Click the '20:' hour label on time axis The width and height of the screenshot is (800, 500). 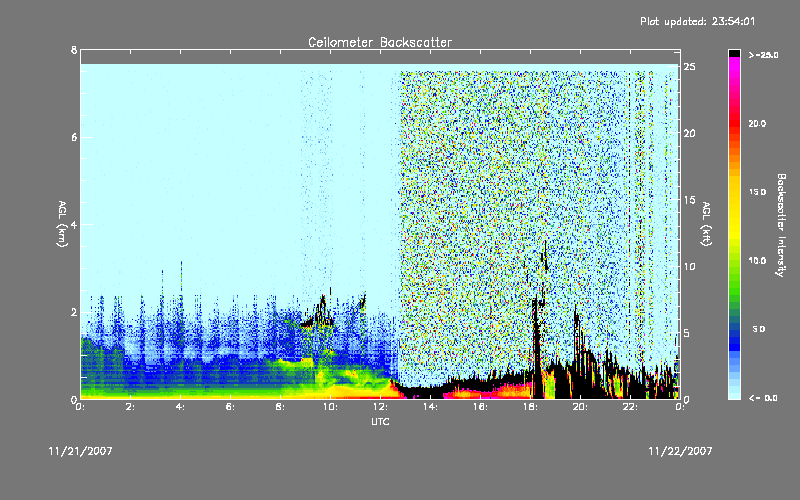coord(580,407)
